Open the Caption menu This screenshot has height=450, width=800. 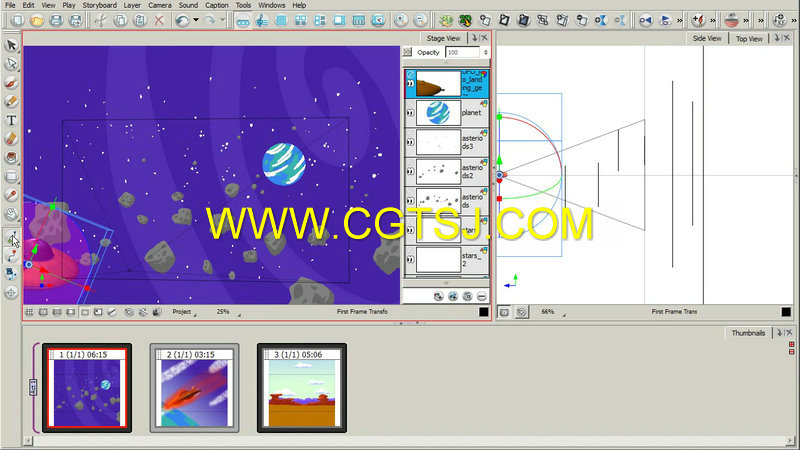217,5
